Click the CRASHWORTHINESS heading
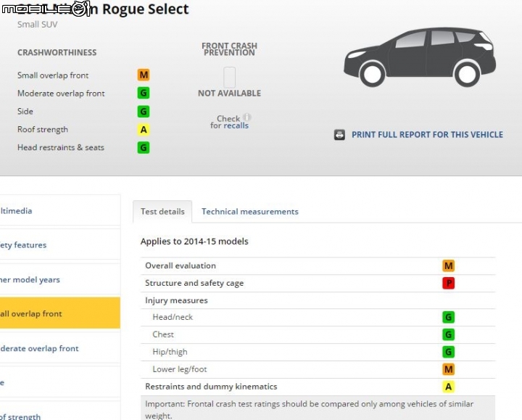This screenshot has height=420, width=522. coord(57,52)
